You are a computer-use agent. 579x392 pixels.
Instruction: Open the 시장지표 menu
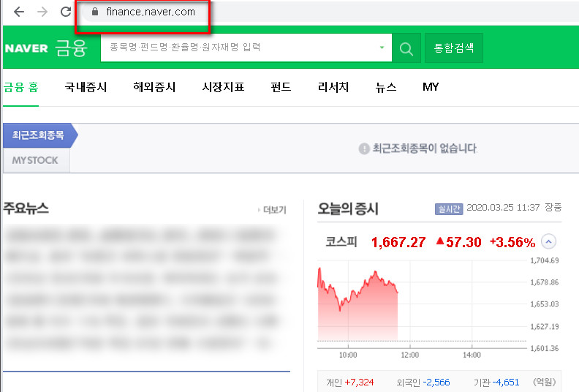pyautogui.click(x=223, y=87)
